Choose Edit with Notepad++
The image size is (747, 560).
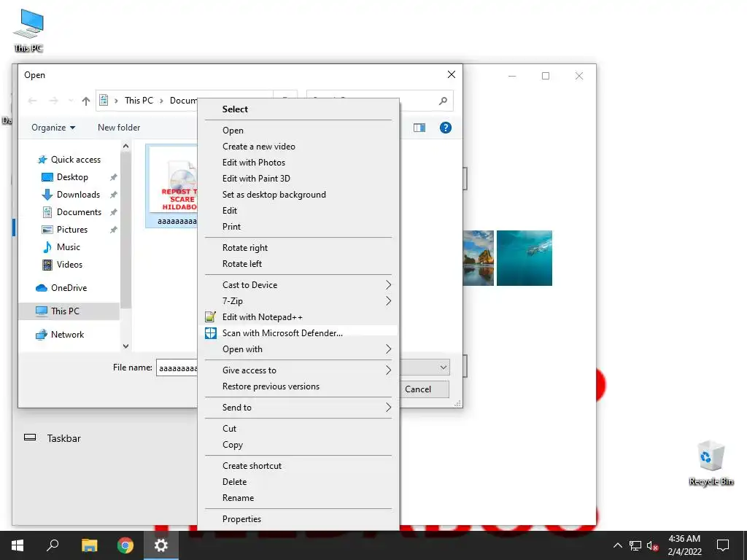tap(300, 317)
